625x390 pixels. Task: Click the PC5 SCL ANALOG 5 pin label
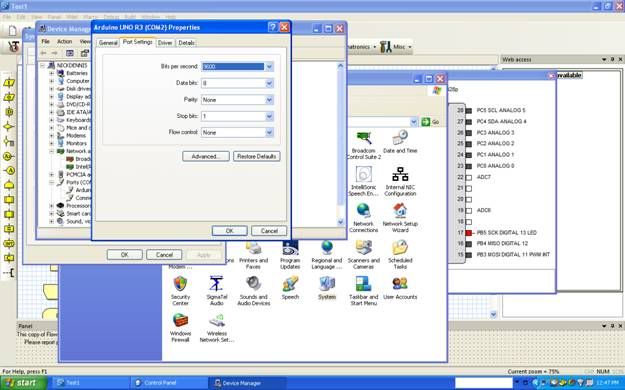click(x=501, y=110)
